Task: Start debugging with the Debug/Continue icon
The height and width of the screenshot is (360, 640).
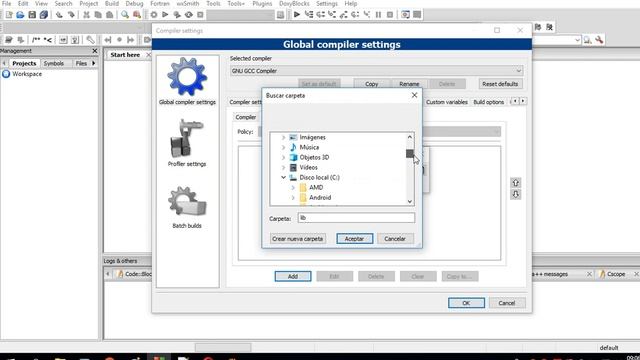Action: click(x=297, y=15)
